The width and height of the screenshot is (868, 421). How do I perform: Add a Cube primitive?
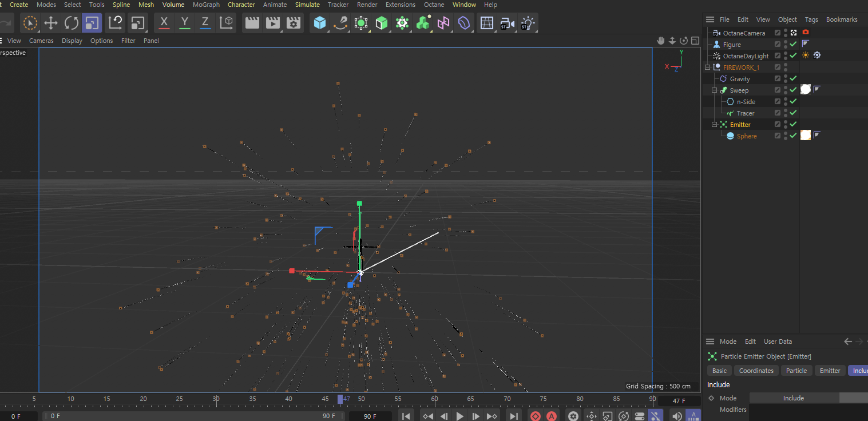point(320,23)
